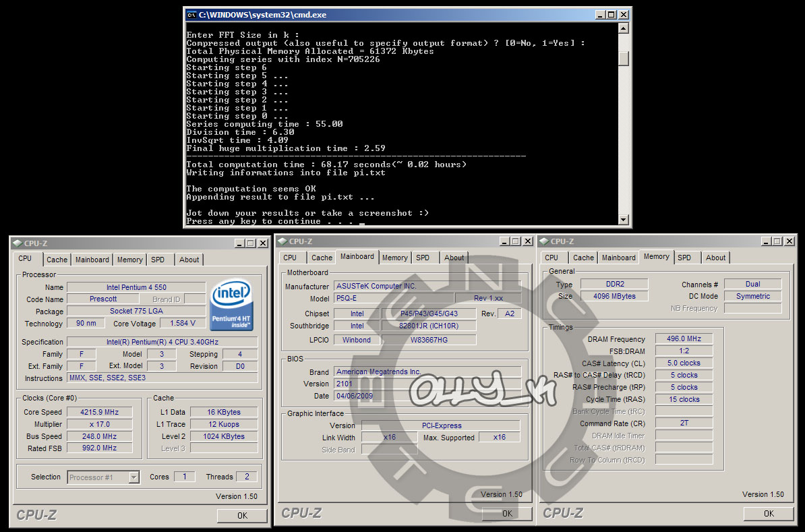The image size is (805, 532).
Task: Click the FSB:DRAM value 1:2
Action: [x=684, y=351]
